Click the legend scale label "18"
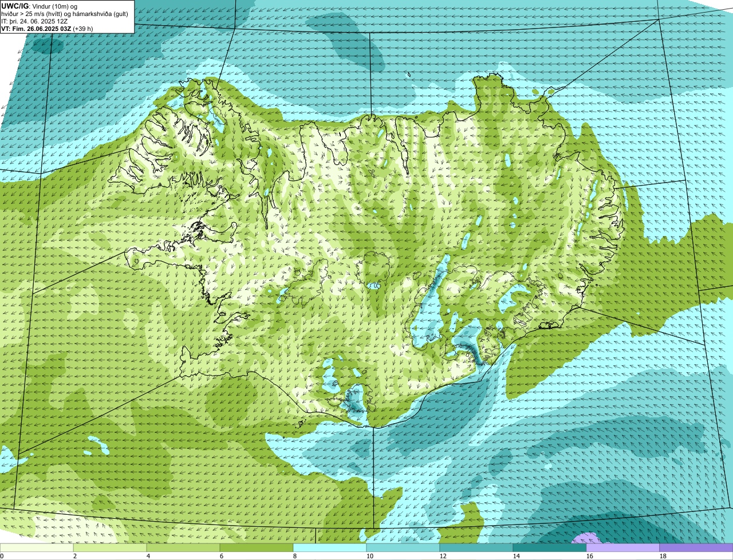This screenshot has width=733, height=560. (663, 556)
